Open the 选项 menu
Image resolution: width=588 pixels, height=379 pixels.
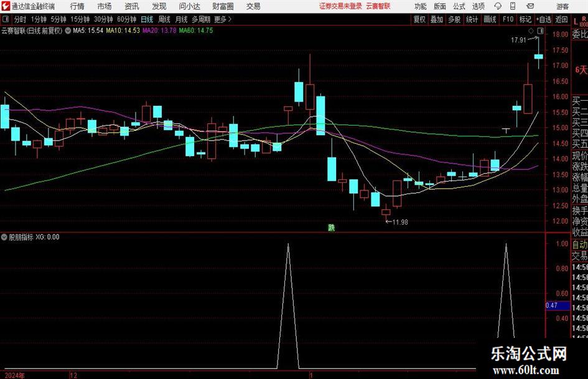coord(478,6)
